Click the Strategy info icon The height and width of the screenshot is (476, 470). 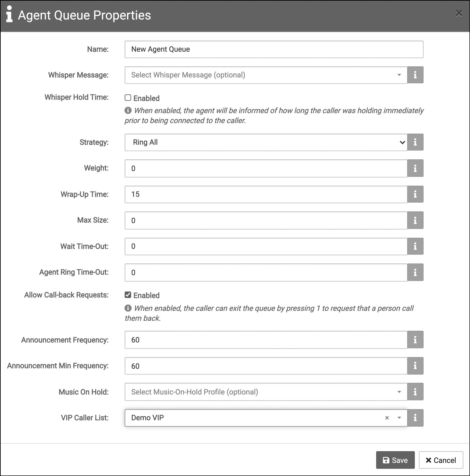pos(415,142)
